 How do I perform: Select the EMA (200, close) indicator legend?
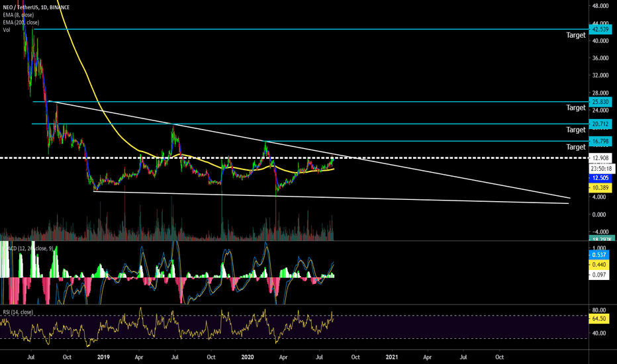click(21, 23)
